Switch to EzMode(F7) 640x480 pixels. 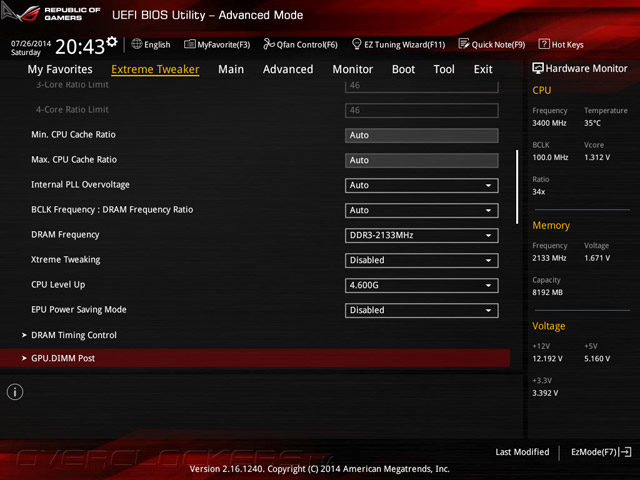(601, 452)
